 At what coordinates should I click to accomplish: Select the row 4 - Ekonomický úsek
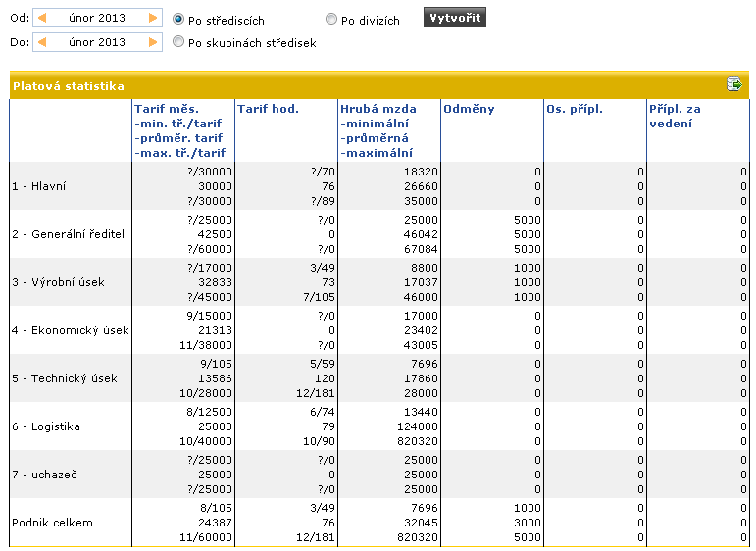tap(379, 330)
